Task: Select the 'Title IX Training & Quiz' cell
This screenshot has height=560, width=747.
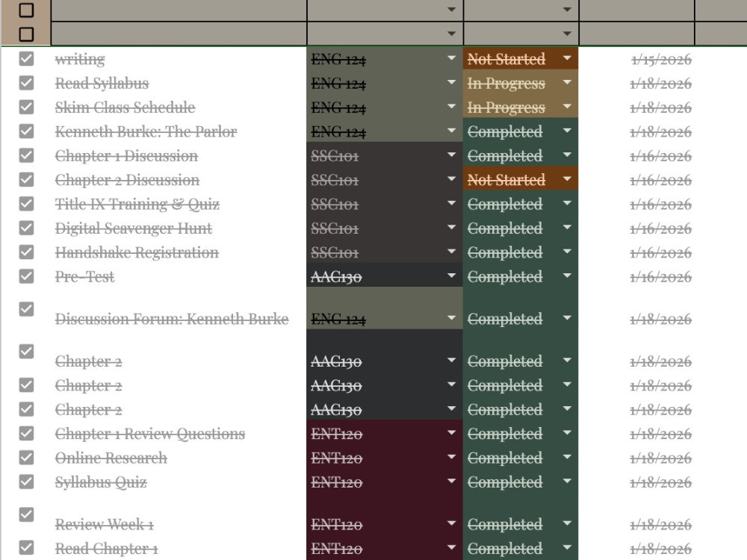Action: pyautogui.click(x=179, y=204)
